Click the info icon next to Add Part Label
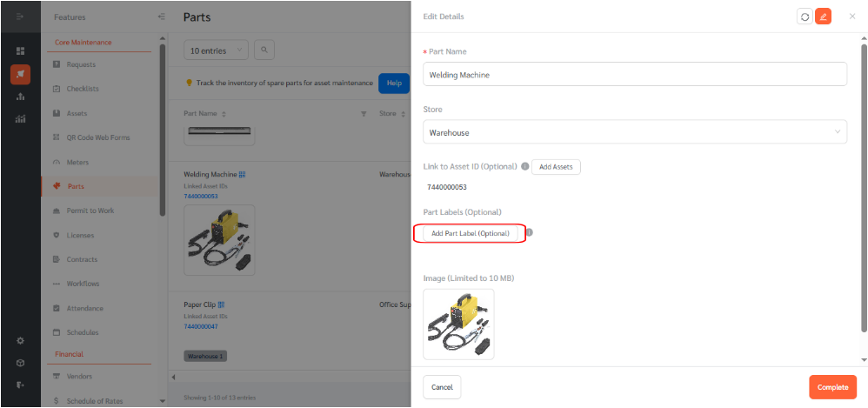 pos(529,232)
